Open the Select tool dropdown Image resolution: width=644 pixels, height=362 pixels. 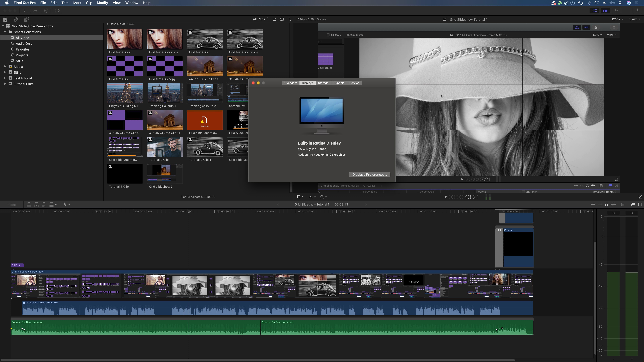pyautogui.click(x=67, y=204)
